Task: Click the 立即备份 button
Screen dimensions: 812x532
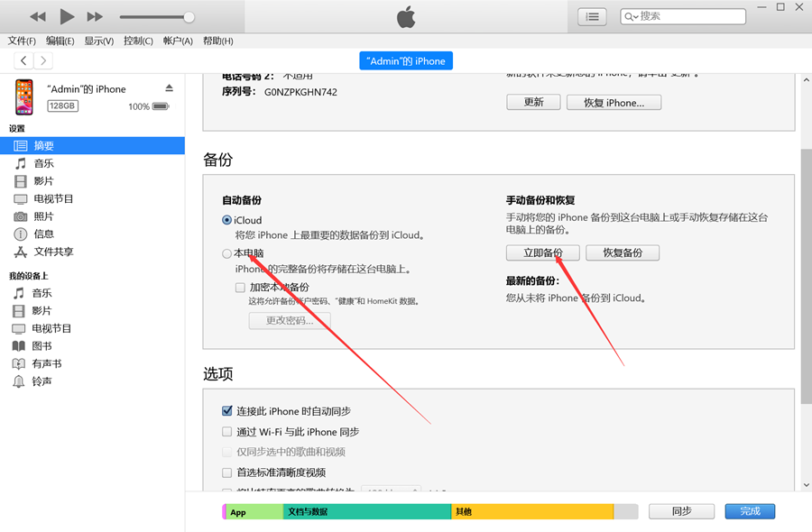Action: click(x=543, y=252)
